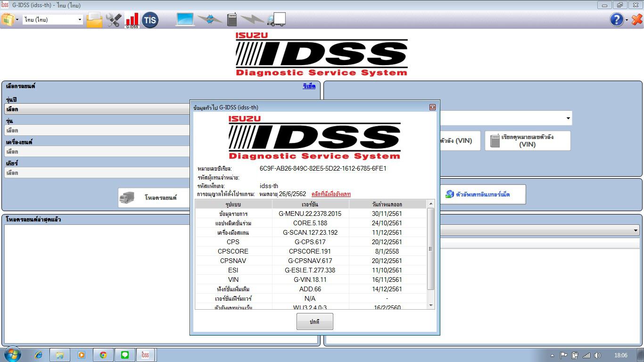Click the serial number 6C9F-AB26 text
The image size is (644, 362).
pyautogui.click(x=323, y=168)
